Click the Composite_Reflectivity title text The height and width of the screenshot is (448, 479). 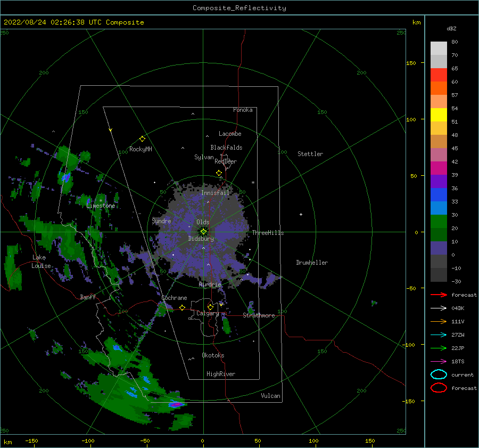tap(240, 8)
